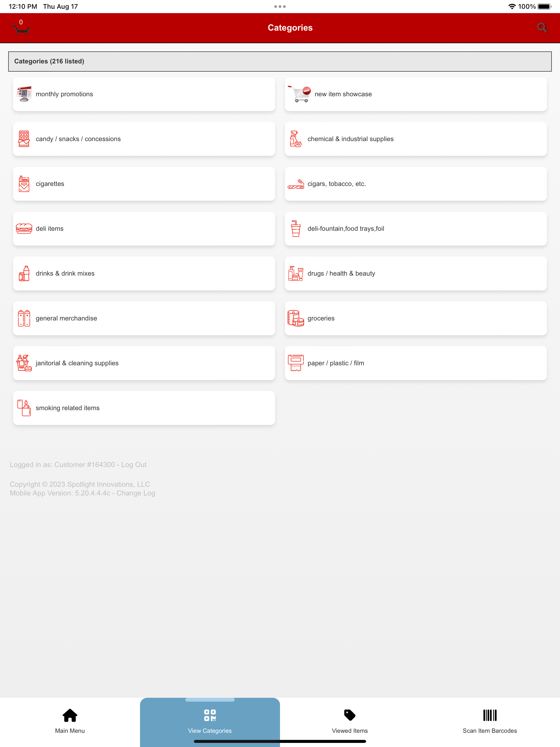This screenshot has height=747, width=560.
Task: Select the View Categories tab
Action: [210, 722]
